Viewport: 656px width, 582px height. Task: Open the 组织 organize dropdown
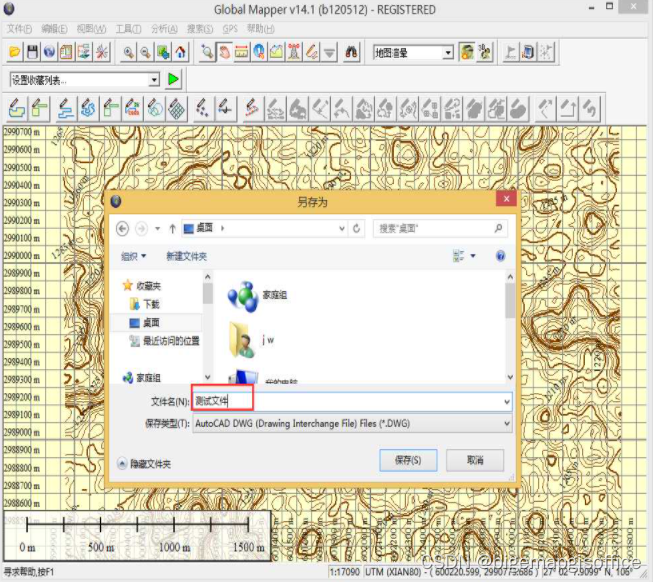pyautogui.click(x=133, y=256)
